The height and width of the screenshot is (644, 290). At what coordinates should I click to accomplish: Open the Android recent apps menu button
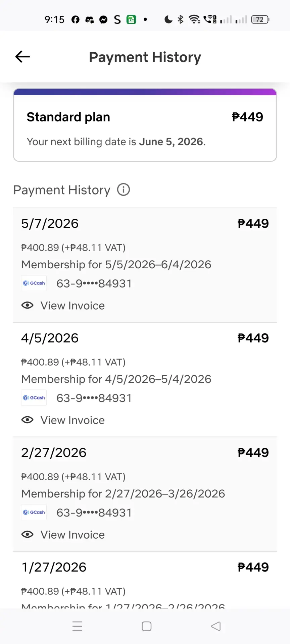78,626
